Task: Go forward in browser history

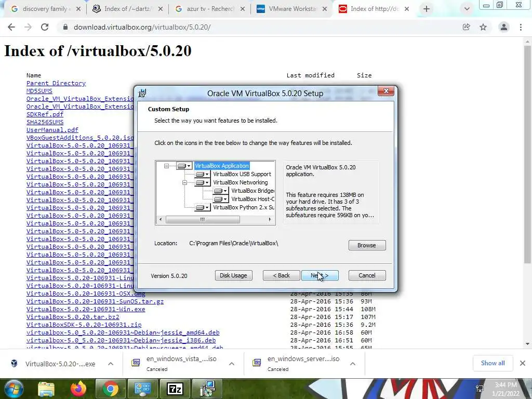Action: [x=28, y=27]
